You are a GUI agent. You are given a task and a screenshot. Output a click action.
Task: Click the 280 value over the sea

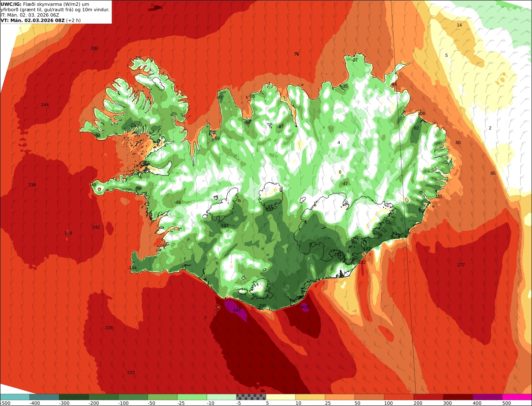[94, 48]
